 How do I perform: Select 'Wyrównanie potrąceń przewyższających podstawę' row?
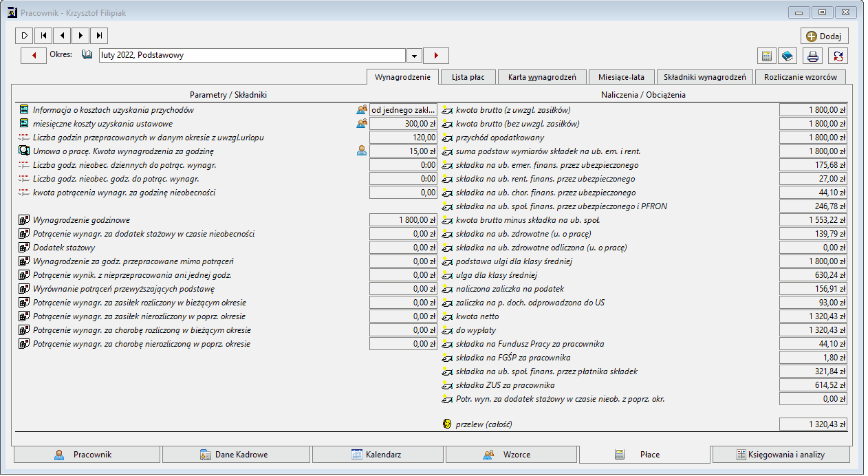124,289
